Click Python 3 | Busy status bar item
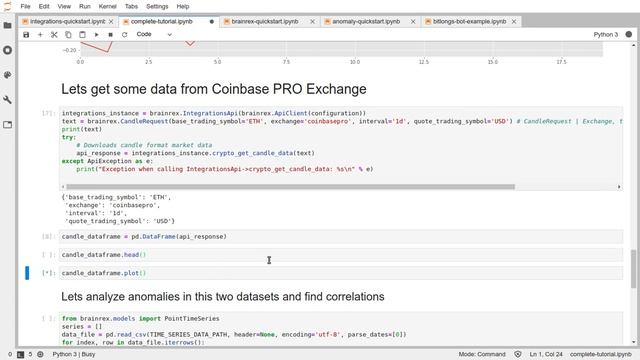Viewport: 640px width, 360px height. point(74,354)
